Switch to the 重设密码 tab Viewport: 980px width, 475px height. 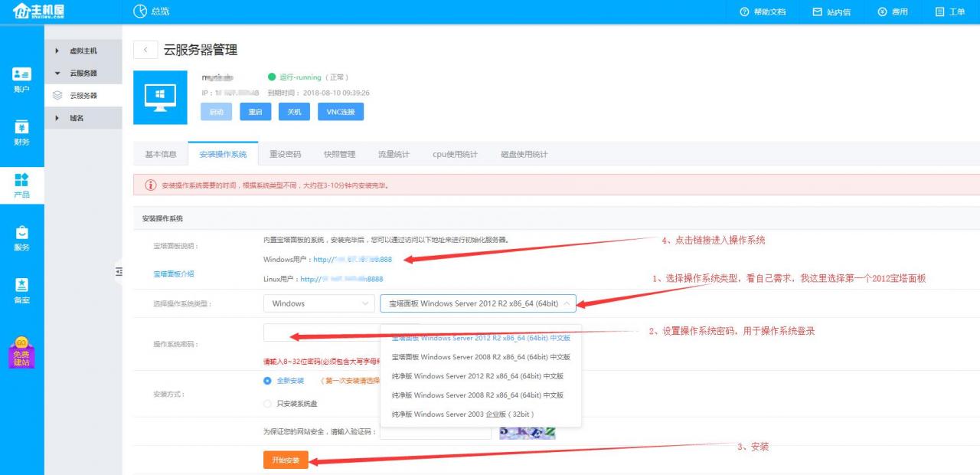[285, 154]
